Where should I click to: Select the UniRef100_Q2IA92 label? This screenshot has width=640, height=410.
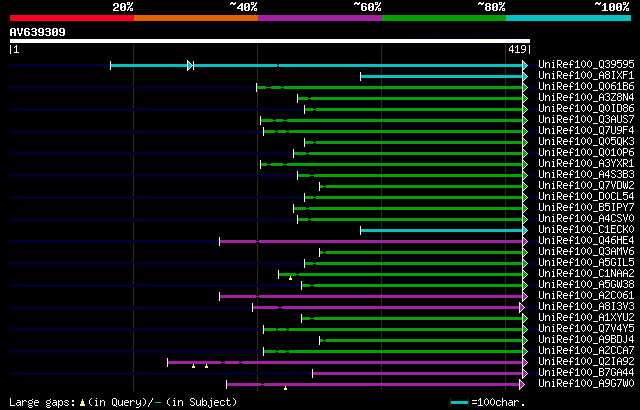[x=586, y=362]
